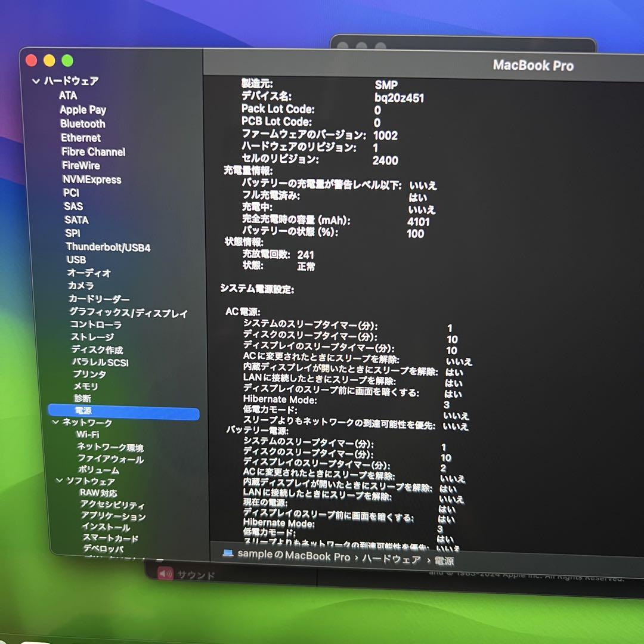This screenshot has width=644, height=644.
Task: Select Ethernet in the sidebar
Action: [81, 138]
